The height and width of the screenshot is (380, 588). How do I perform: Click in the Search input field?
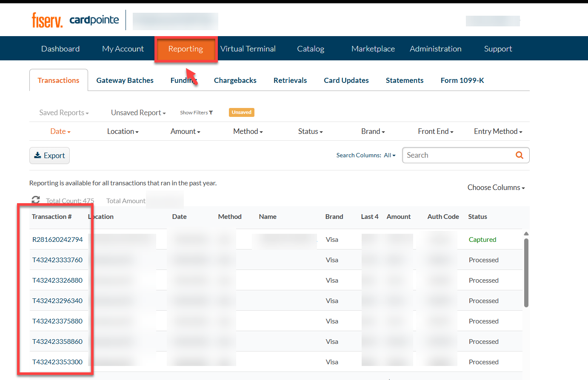click(x=457, y=155)
